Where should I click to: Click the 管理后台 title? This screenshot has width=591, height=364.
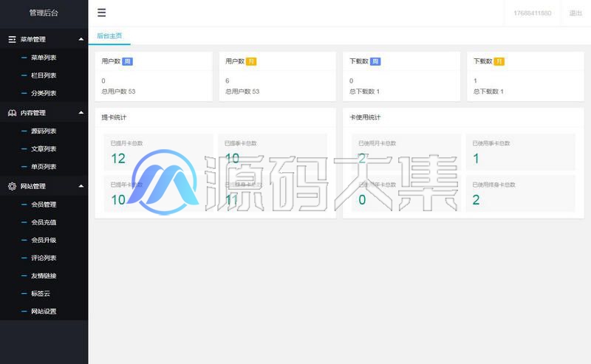click(x=44, y=13)
